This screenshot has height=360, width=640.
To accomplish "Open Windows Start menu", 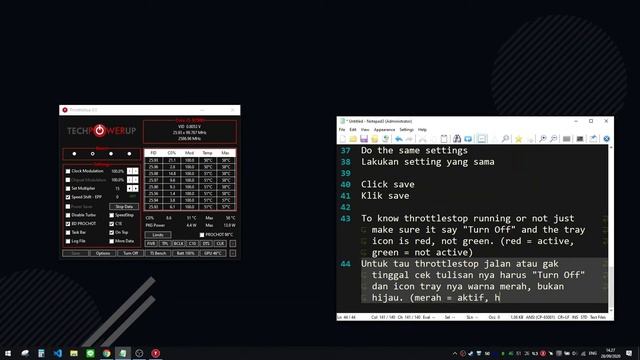I will 8,353.
